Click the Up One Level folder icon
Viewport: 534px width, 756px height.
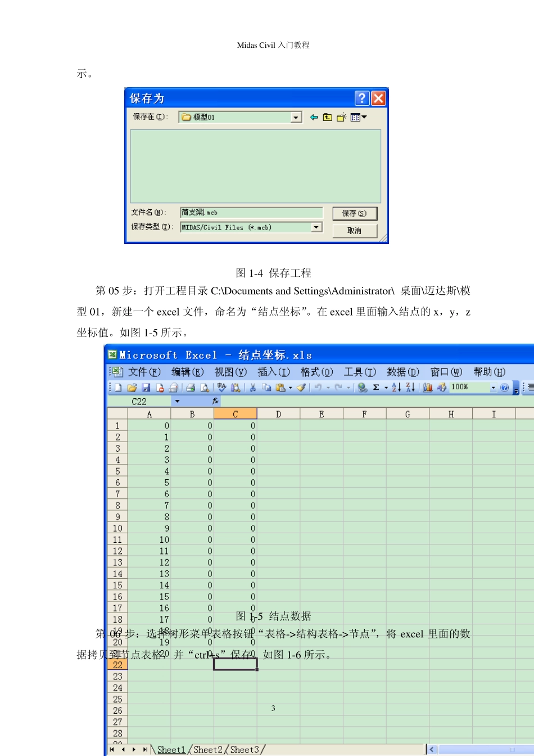328,117
